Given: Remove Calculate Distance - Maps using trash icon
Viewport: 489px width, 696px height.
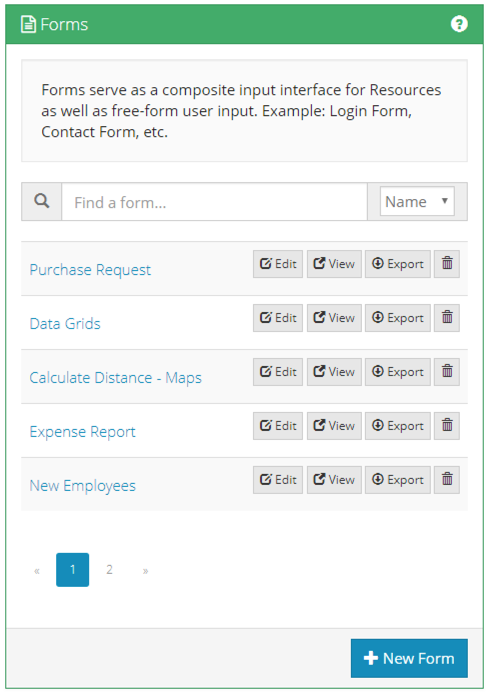Looking at the screenshot, I should (447, 372).
